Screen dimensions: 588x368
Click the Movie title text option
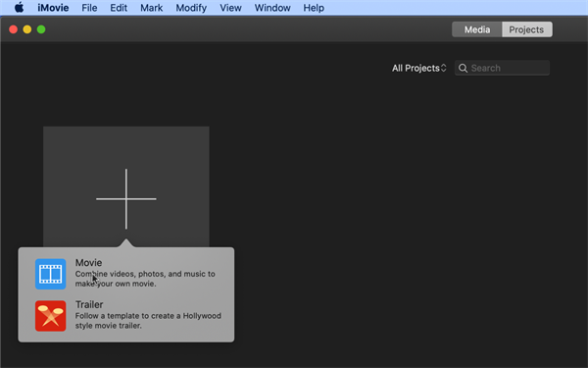coord(88,262)
